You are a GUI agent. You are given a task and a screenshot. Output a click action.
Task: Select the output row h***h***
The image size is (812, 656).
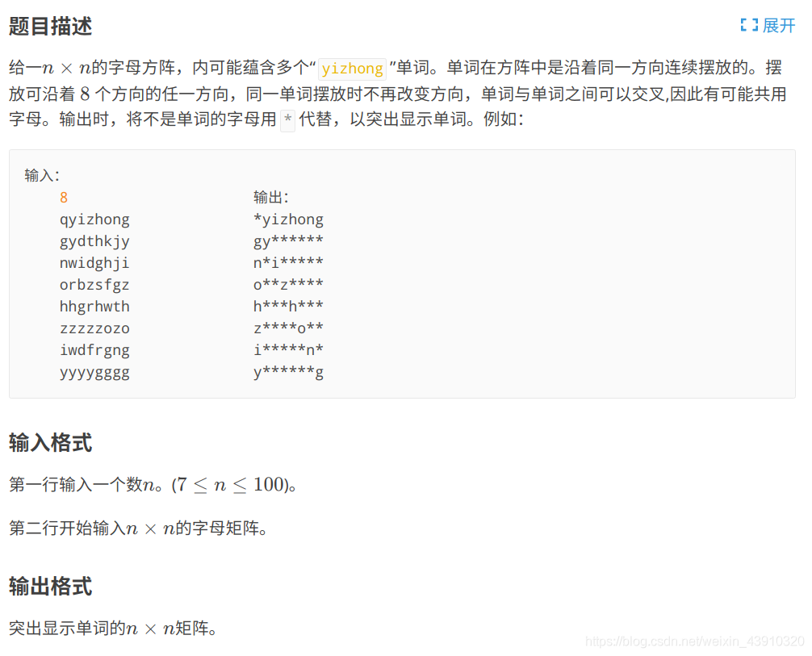289,306
